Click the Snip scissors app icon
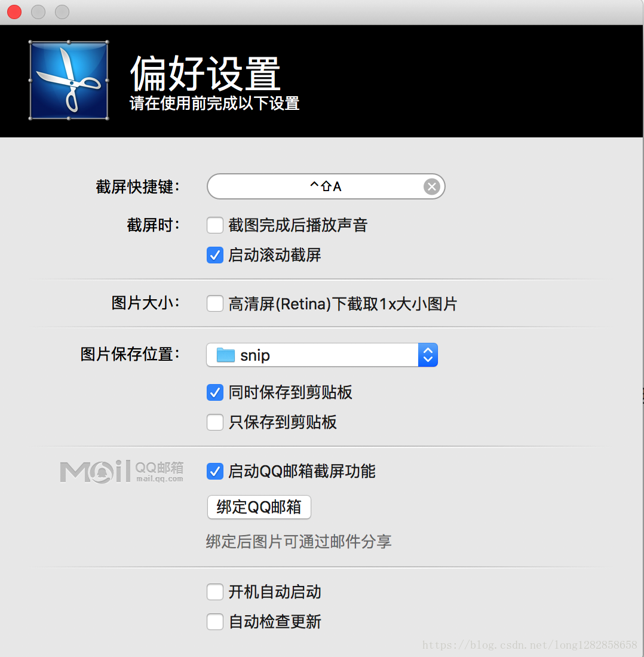The height and width of the screenshot is (657, 644). [x=69, y=80]
